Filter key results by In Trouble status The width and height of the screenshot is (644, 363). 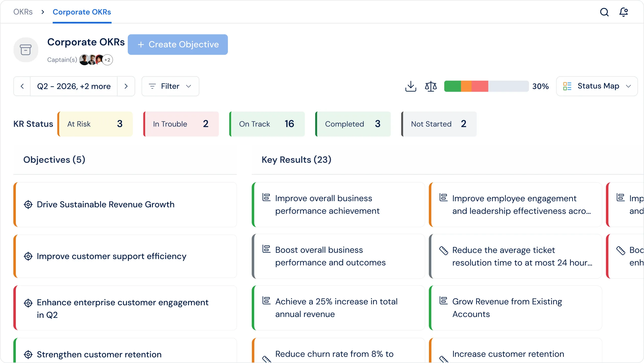[181, 124]
